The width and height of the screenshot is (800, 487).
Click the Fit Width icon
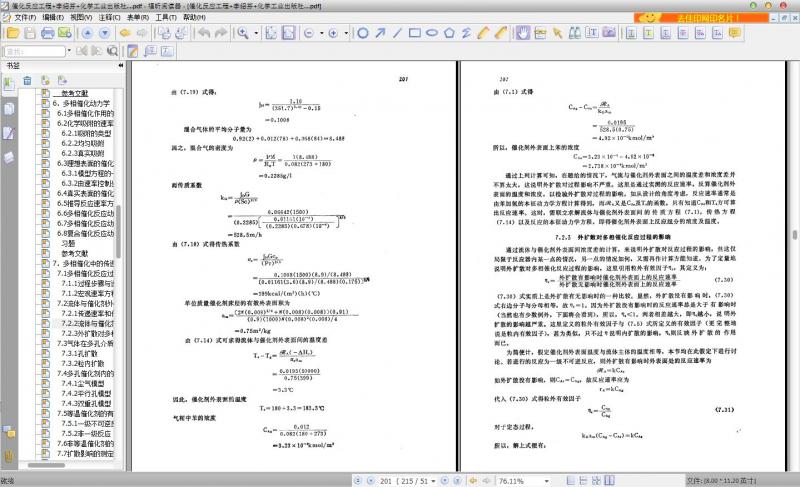click(288, 33)
